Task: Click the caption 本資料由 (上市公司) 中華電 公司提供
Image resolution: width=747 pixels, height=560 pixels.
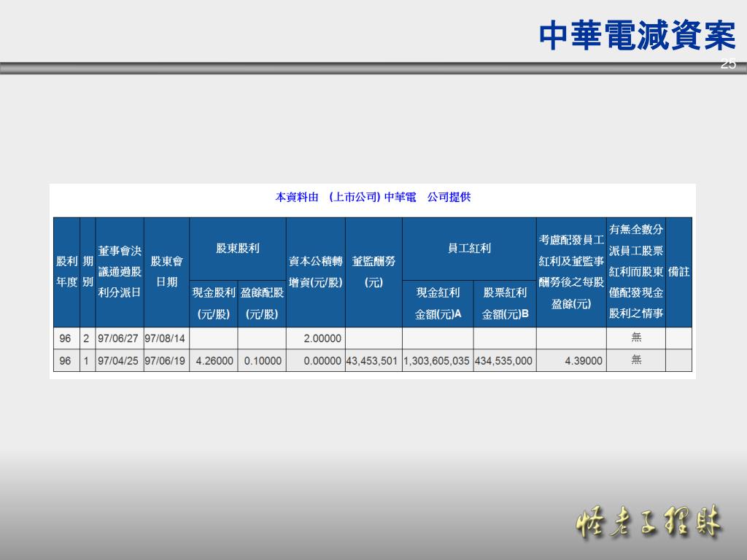Action: (373, 197)
